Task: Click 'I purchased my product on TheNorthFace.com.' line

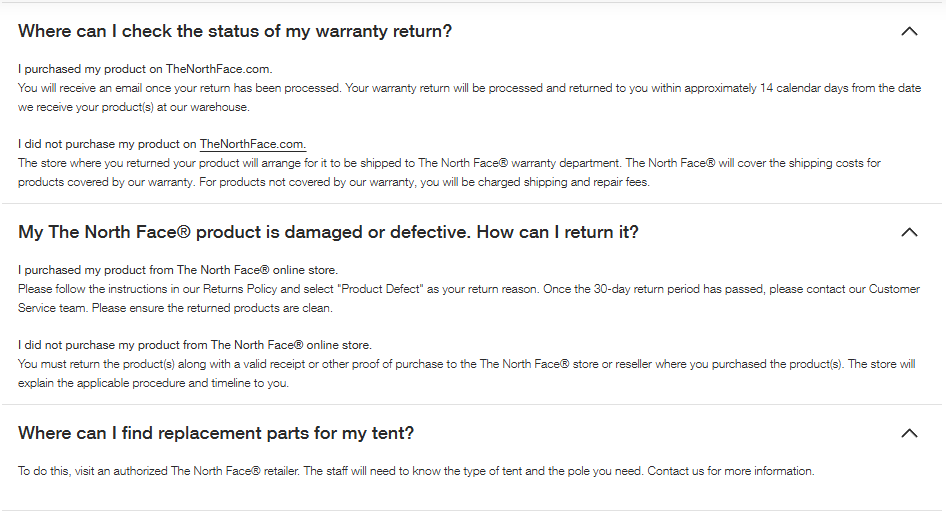Action: 145,69
